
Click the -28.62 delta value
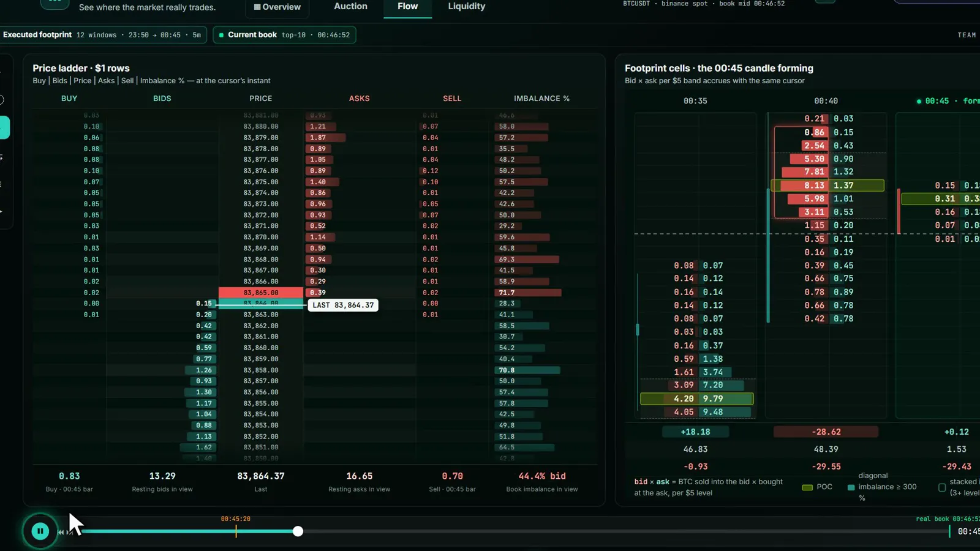[x=826, y=432]
